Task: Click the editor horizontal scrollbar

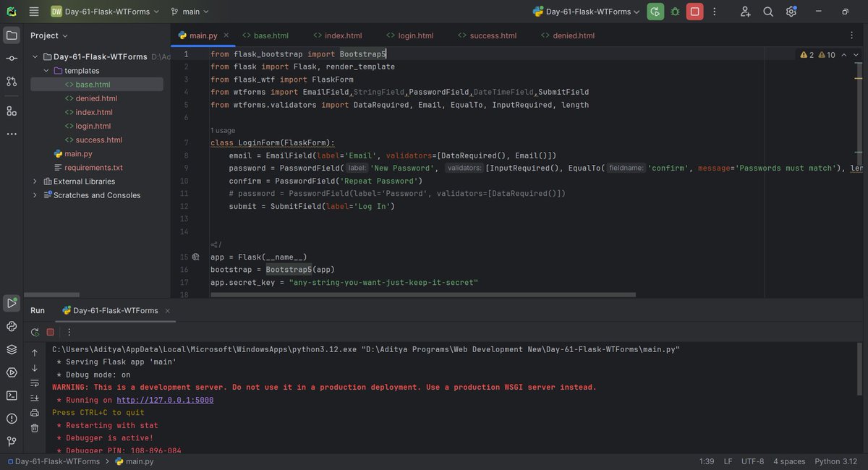Action: (424, 295)
